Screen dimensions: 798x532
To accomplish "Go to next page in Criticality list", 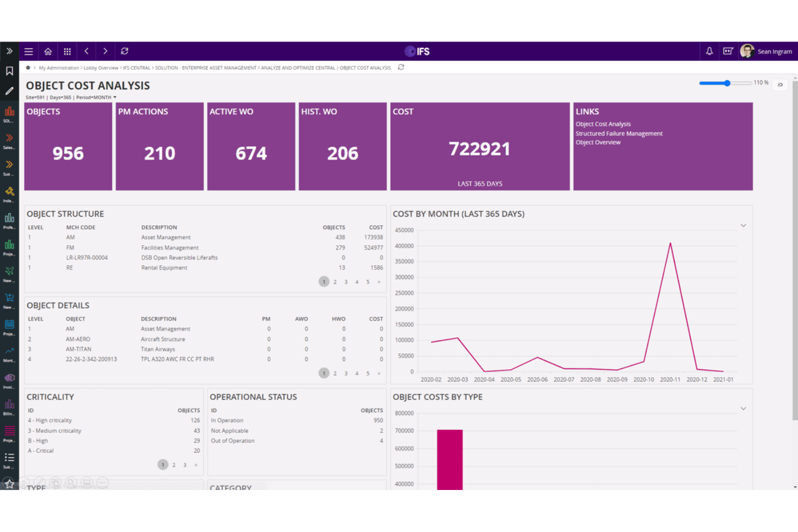I will click(x=196, y=465).
